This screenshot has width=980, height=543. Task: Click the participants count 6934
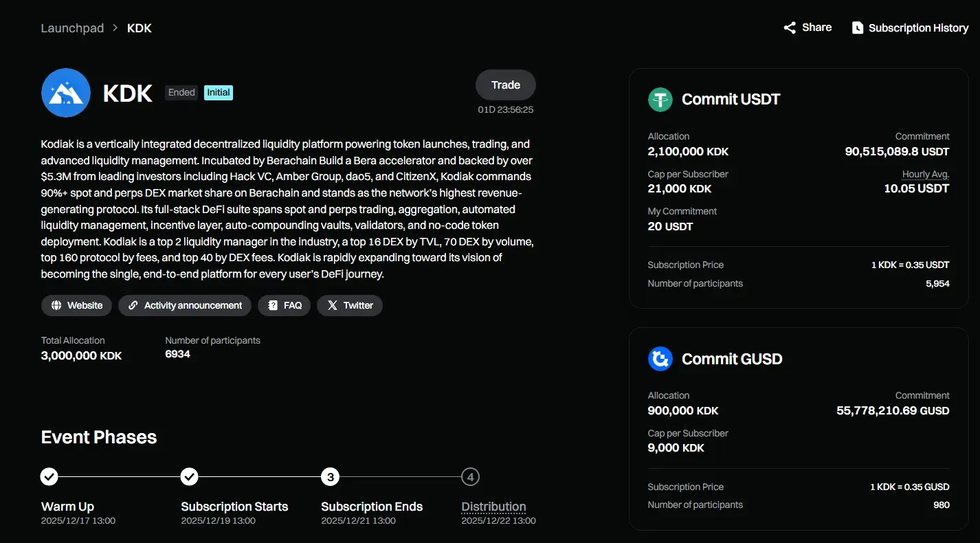(178, 354)
